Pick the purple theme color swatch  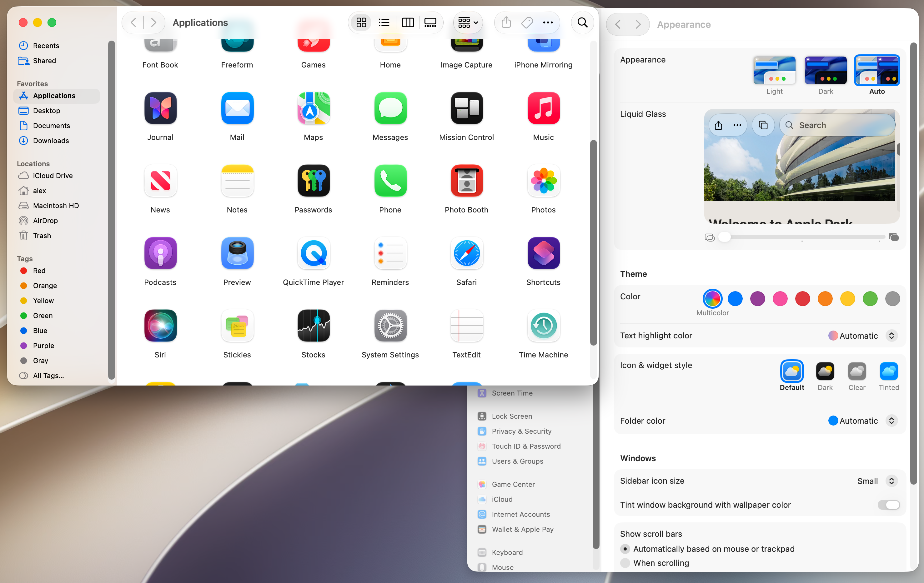[x=757, y=298]
